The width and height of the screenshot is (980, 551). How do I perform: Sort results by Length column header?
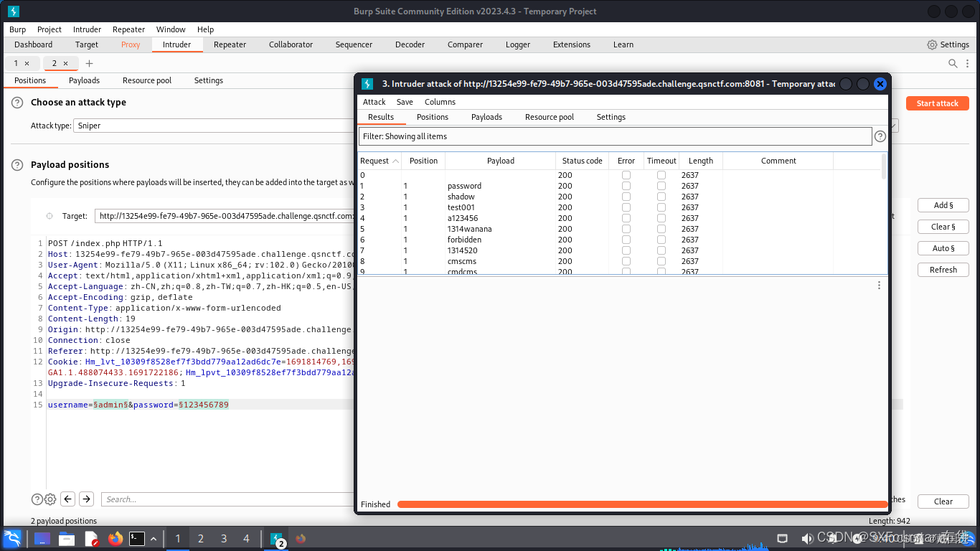coord(700,161)
